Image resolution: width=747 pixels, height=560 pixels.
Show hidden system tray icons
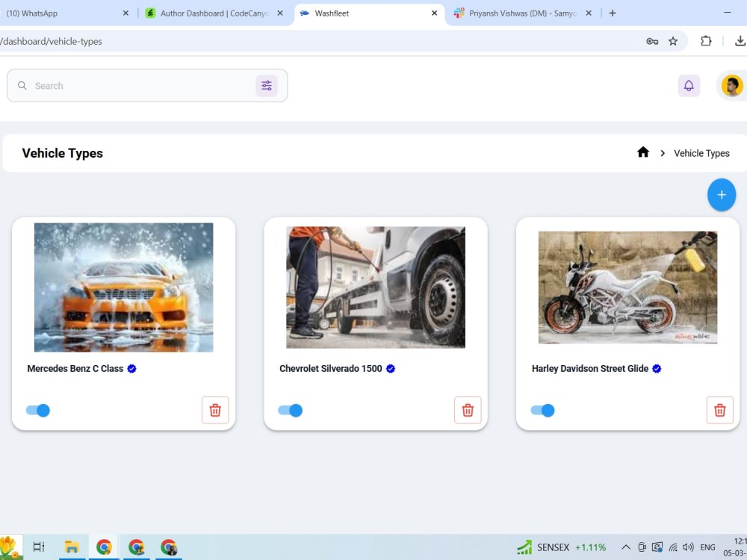tap(626, 547)
